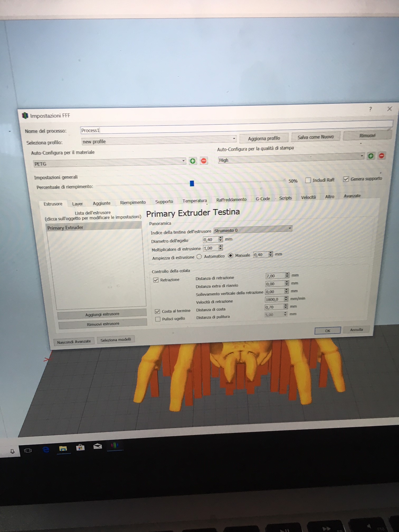
Task: Click the Ampiezza di estrusione value field
Action: point(261,255)
